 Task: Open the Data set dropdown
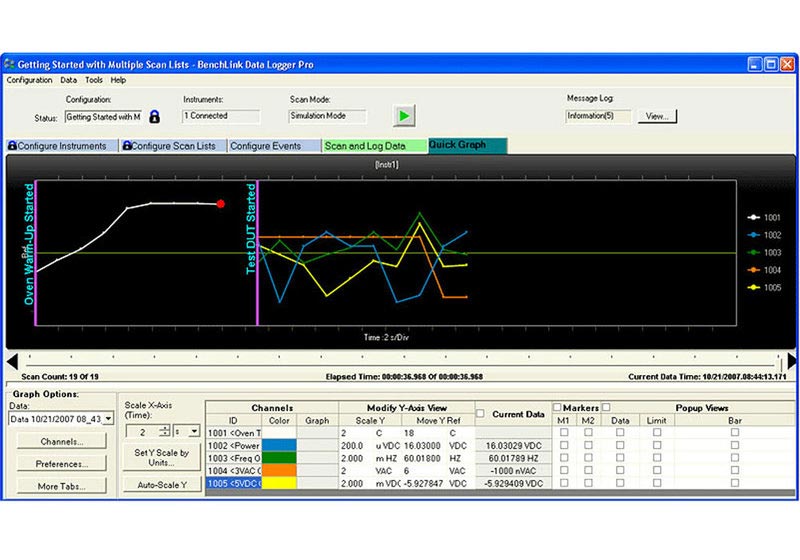108,419
